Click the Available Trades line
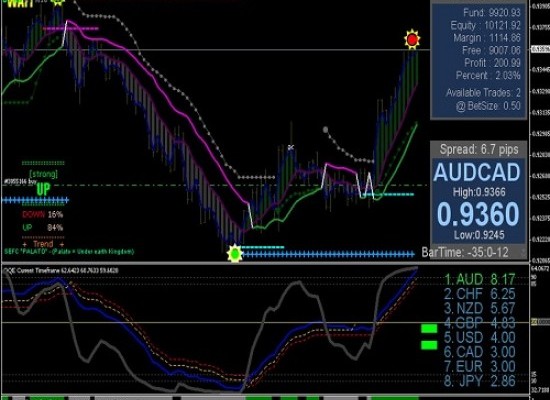550x400 pixels. coord(483,93)
